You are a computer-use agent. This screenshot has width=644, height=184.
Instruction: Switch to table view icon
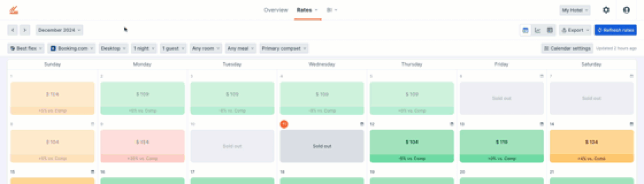[550, 30]
